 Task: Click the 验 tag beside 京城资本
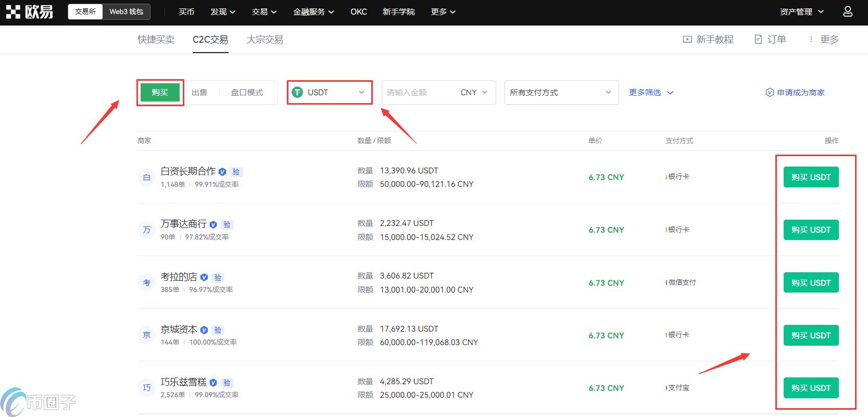(218, 330)
